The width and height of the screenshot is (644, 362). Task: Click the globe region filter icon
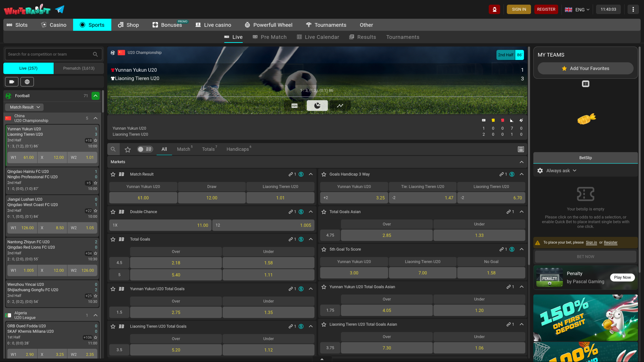tap(27, 82)
